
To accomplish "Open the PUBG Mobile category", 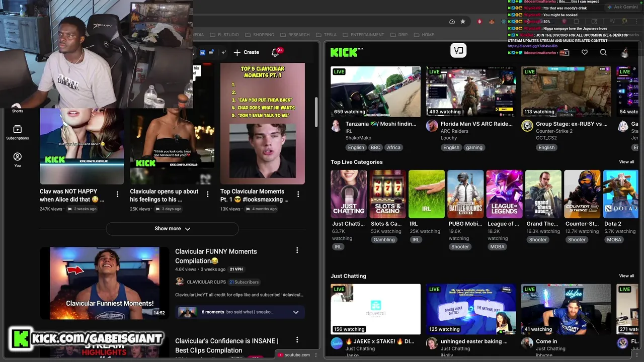I will click(465, 194).
